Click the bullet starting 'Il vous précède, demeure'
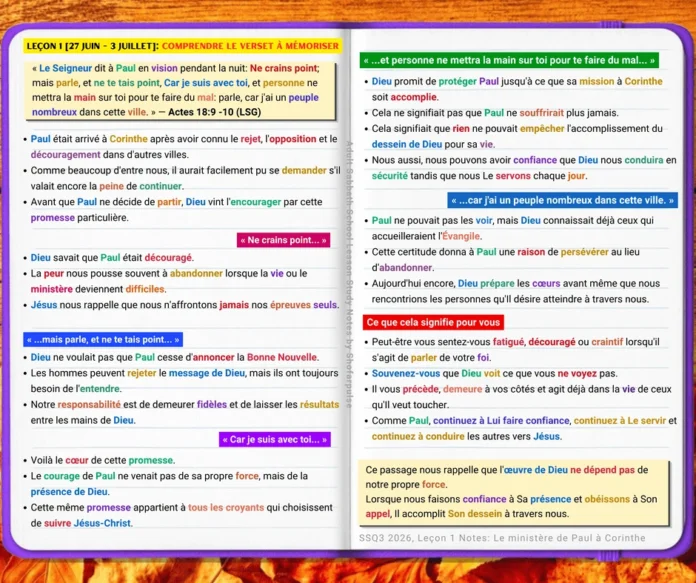The image size is (696, 583). [518, 397]
